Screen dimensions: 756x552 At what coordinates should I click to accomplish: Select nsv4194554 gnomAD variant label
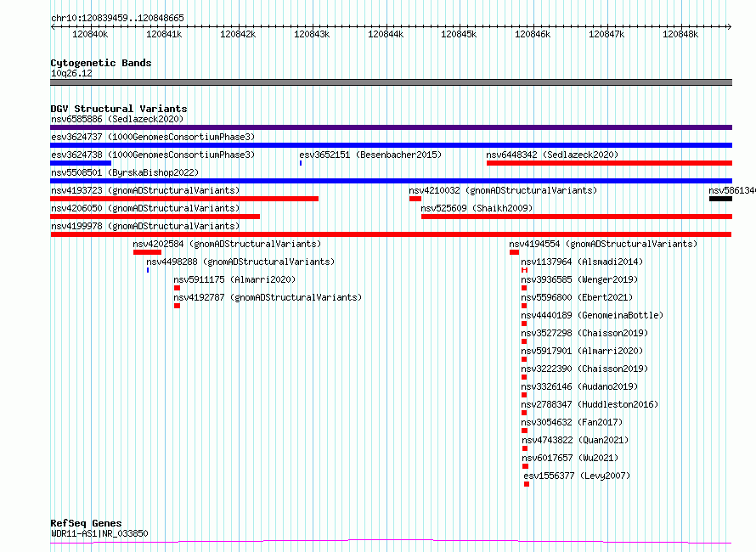coord(603,244)
